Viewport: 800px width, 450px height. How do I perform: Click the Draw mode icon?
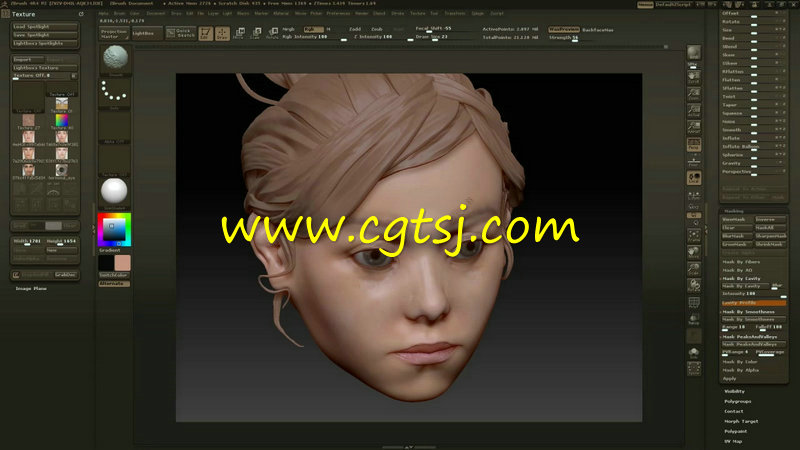[x=222, y=34]
